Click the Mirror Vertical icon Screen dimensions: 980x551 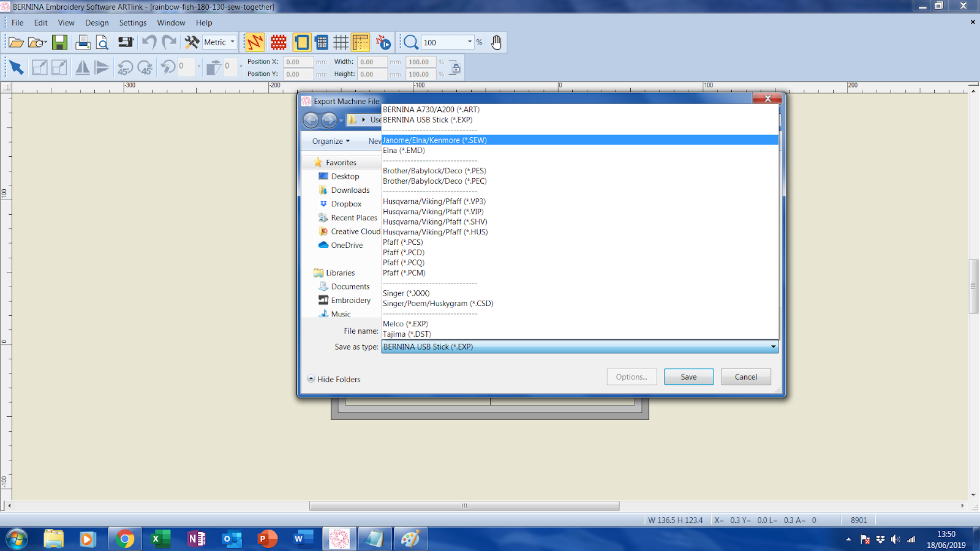point(102,67)
